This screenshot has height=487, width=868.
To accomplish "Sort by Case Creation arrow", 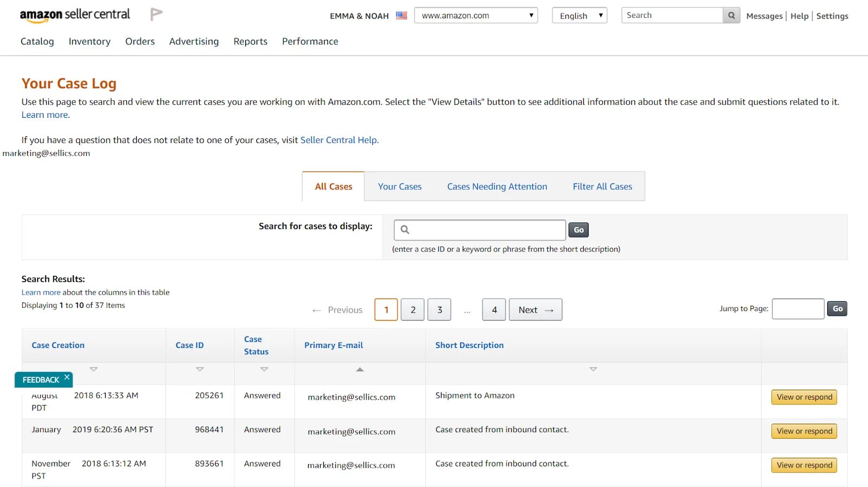I will click(93, 369).
